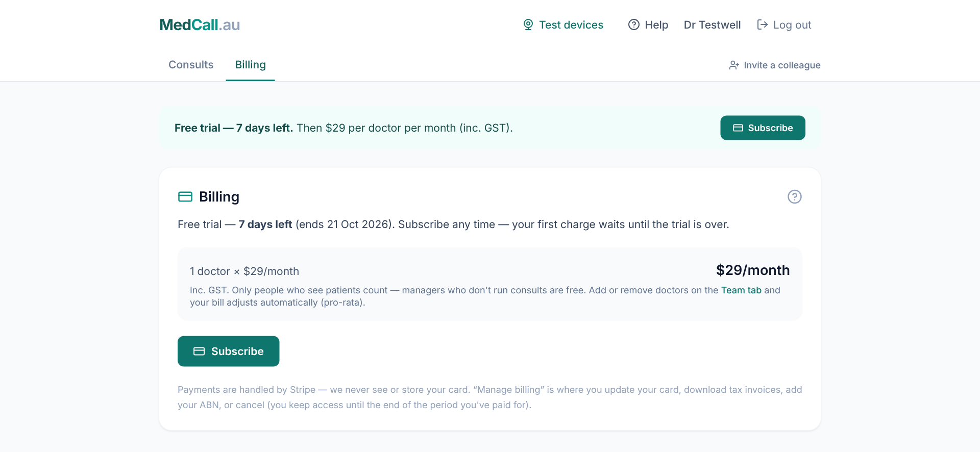Screen dimensions: 980x452
Task: Follow the Team tab link
Action: click(741, 290)
